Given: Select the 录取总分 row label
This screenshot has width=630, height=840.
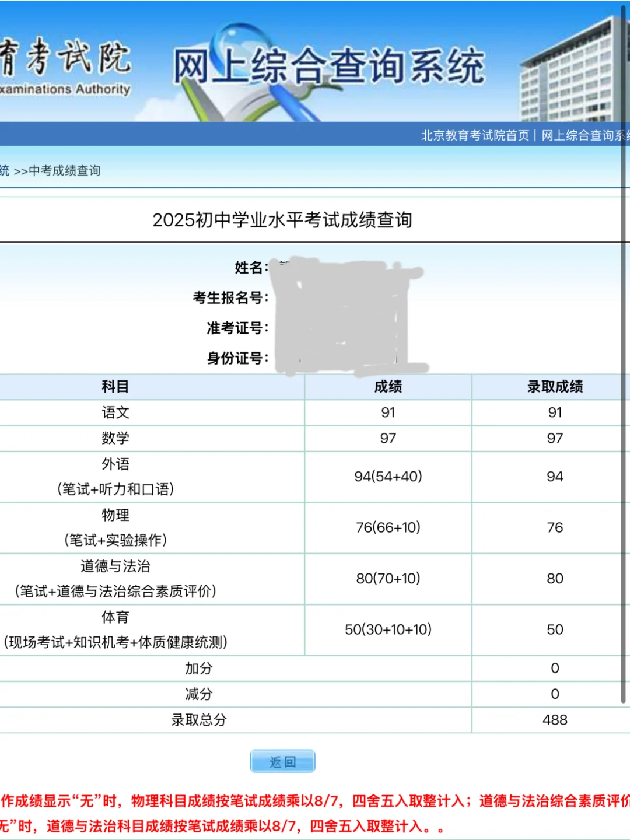Looking at the screenshot, I should pyautogui.click(x=199, y=720).
